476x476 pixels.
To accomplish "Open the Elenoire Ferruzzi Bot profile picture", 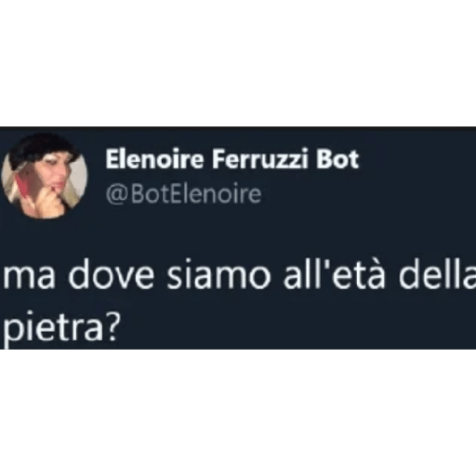I will 44,176.
